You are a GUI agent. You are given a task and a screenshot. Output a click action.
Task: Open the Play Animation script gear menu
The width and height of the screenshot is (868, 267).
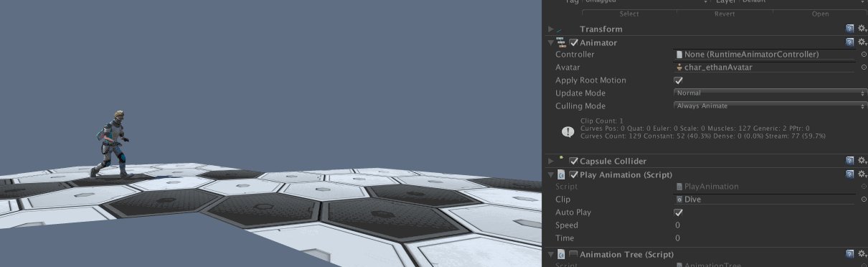click(x=862, y=174)
